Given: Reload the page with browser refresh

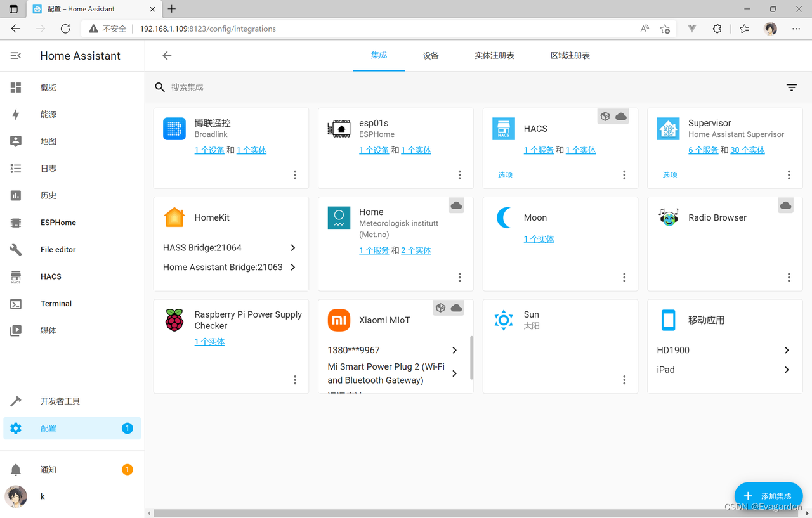Looking at the screenshot, I should [x=65, y=29].
